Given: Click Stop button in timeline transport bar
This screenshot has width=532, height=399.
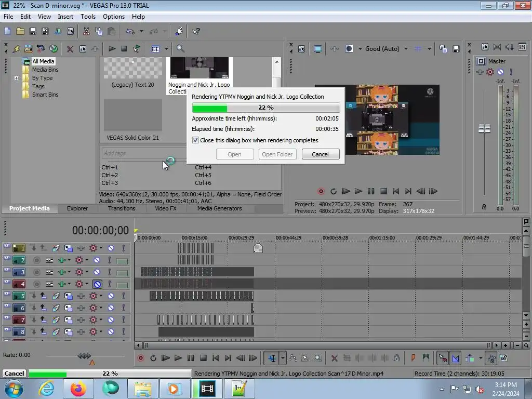Looking at the screenshot, I should point(203,358).
